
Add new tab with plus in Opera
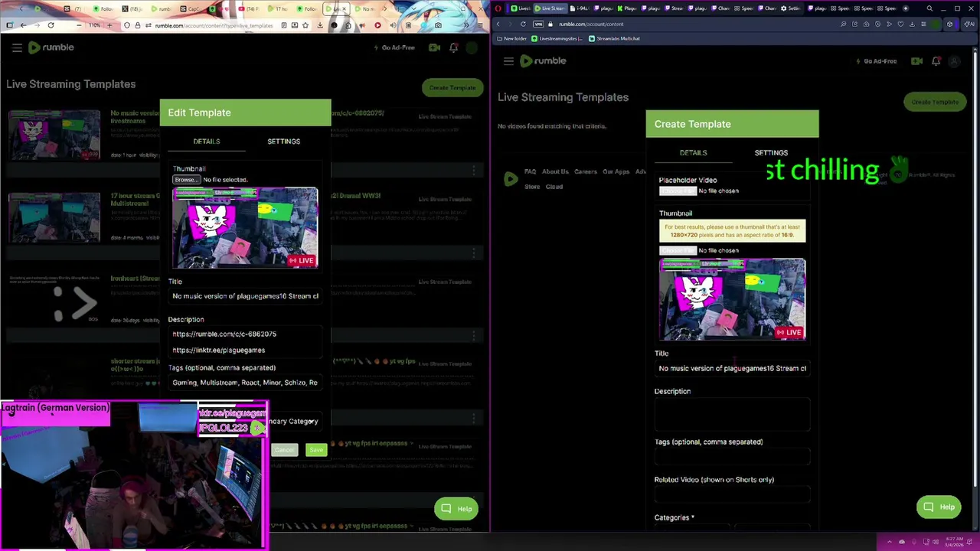click(x=906, y=8)
